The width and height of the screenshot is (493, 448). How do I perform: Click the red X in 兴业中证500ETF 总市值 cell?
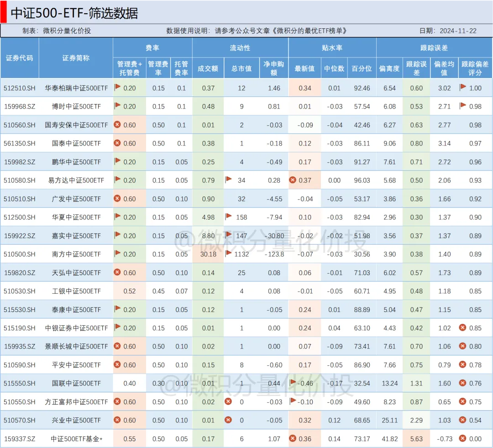tap(228, 420)
